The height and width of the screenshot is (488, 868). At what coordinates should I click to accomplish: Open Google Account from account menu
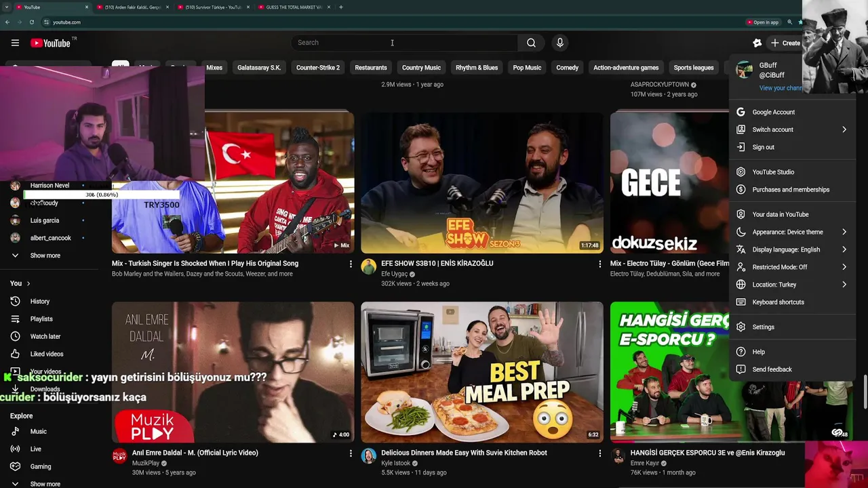[x=791, y=112]
